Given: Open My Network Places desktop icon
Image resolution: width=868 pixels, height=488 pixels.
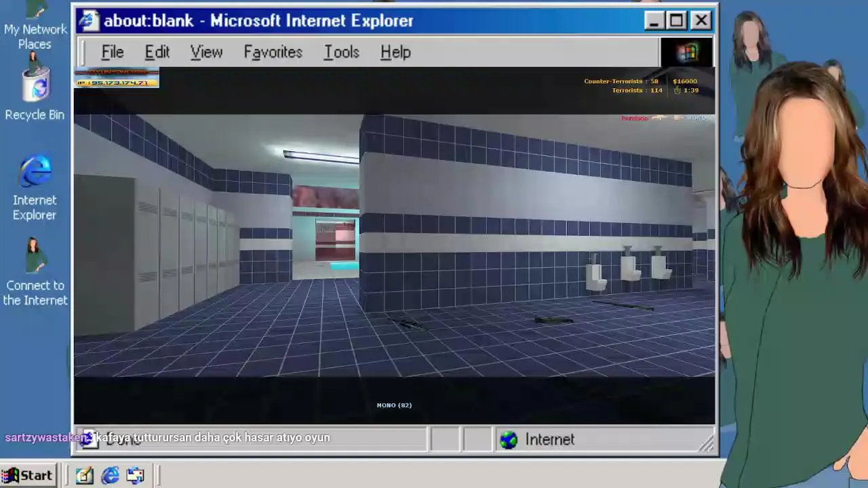Looking at the screenshot, I should click(x=35, y=26).
